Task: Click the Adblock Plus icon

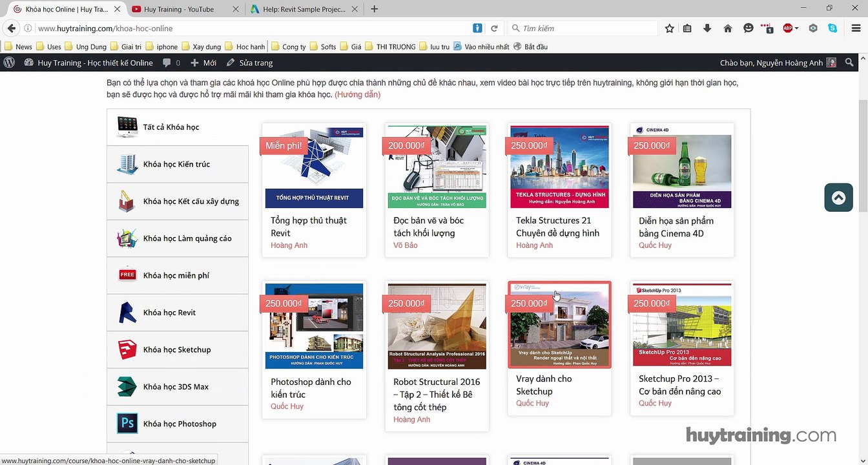Action: coord(788,28)
